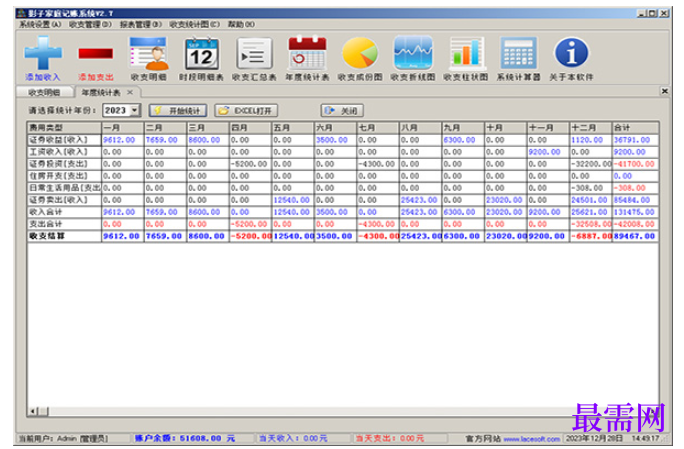Open 收支明细 toolbar icon

[x=149, y=53]
